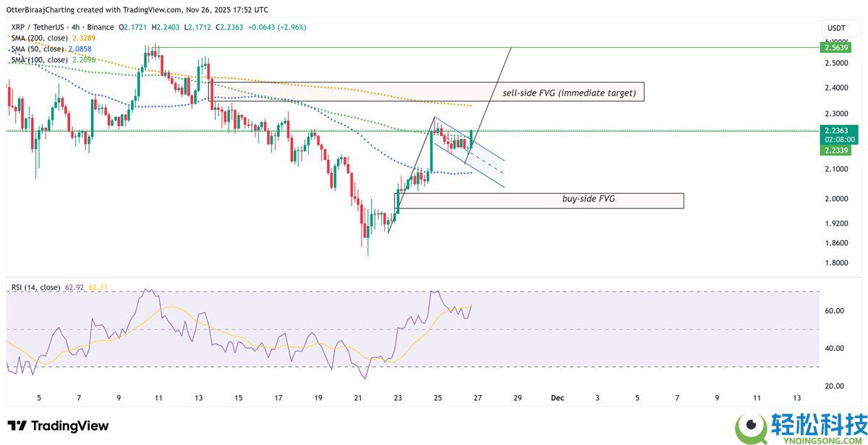Image resolution: width=868 pixels, height=445 pixels.
Task: Select the SMA (200, close) legend
Action: pyautogui.click(x=41, y=37)
